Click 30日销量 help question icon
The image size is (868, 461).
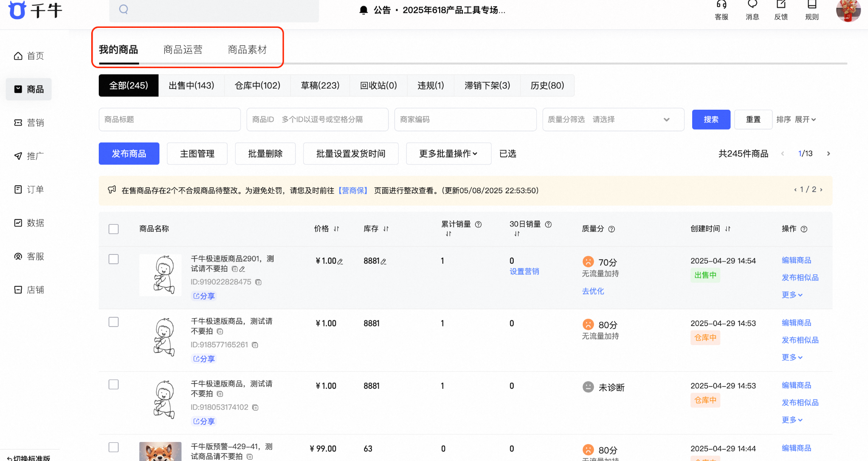click(x=548, y=224)
